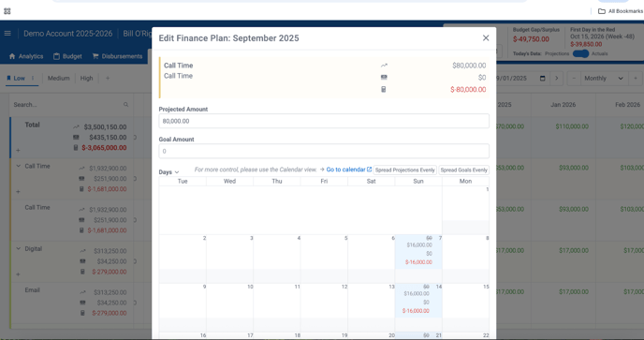This screenshot has width=644, height=340.
Task: Open All Bookmarks folder
Action: (x=621, y=11)
